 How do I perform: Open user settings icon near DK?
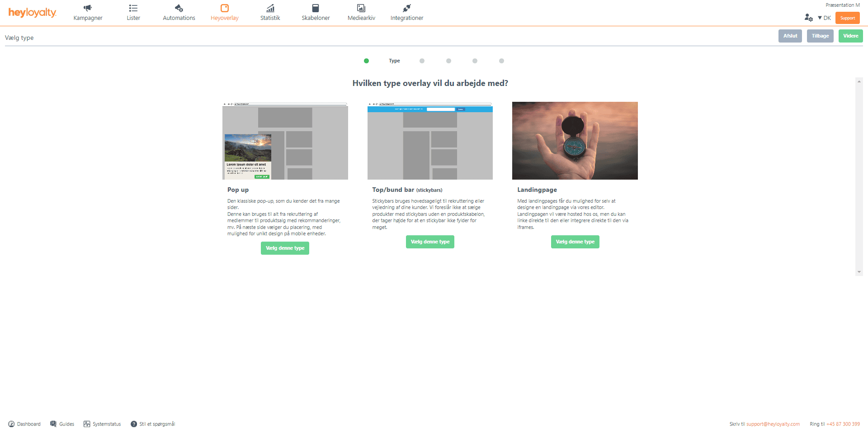tap(808, 18)
